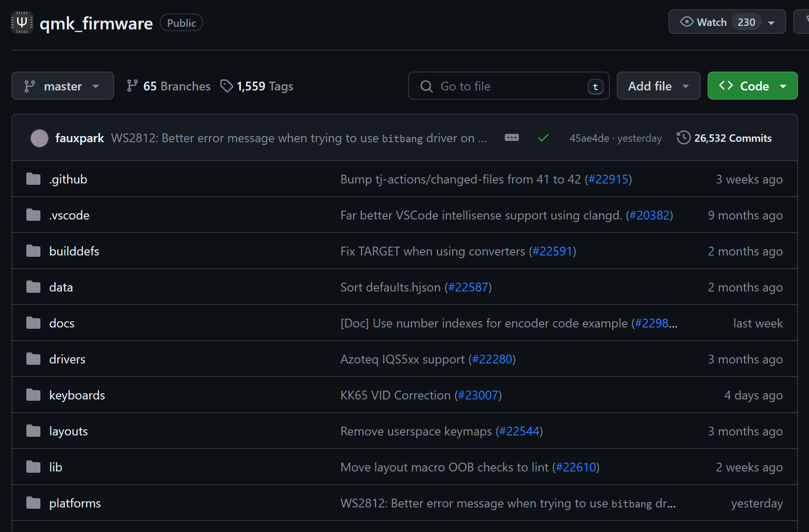Click the eye icon in Watch button
The width and height of the screenshot is (809, 532).
tap(687, 22)
